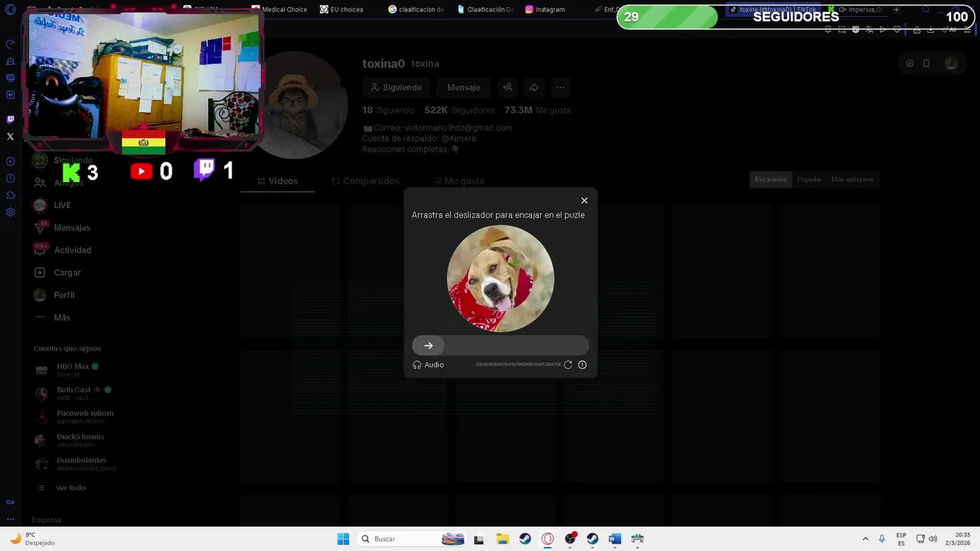Open Mensajes in the TikTok sidebar
The width and height of the screenshot is (980, 551).
pyautogui.click(x=62, y=227)
